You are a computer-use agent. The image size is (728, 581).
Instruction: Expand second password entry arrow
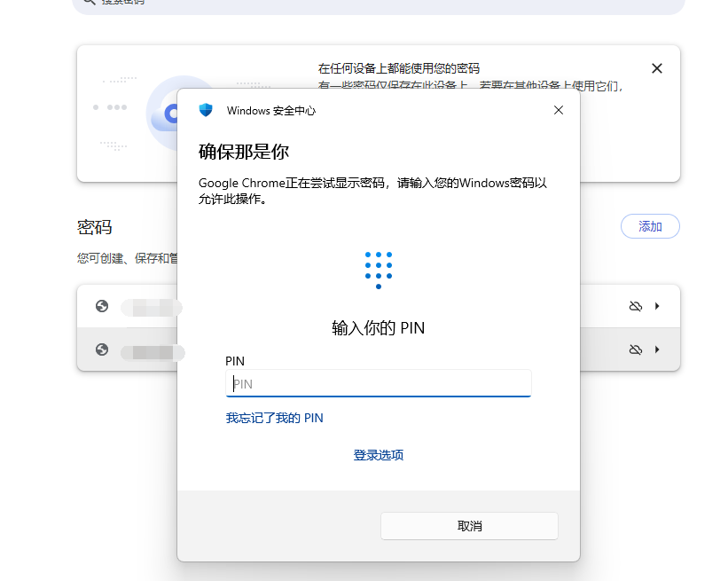coord(657,349)
